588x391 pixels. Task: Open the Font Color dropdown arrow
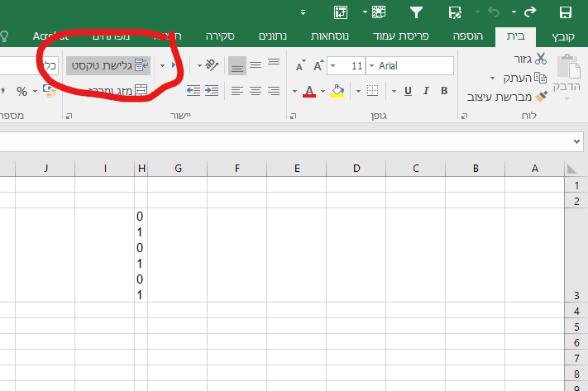294,91
